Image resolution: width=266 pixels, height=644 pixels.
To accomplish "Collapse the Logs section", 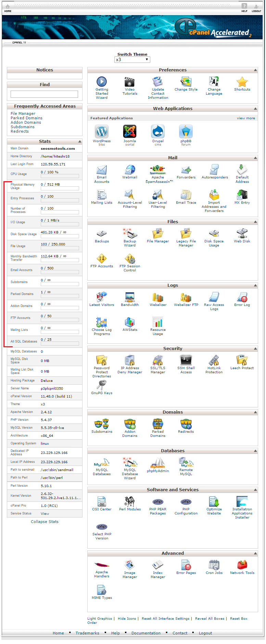I will (255, 285).
